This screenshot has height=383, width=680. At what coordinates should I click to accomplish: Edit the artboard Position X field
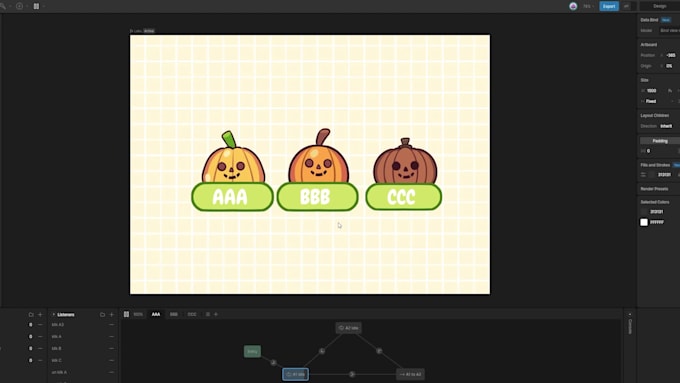pos(671,56)
